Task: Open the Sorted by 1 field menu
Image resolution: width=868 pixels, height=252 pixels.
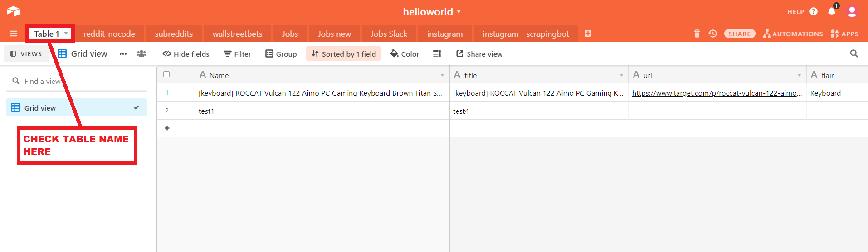Action: point(343,54)
